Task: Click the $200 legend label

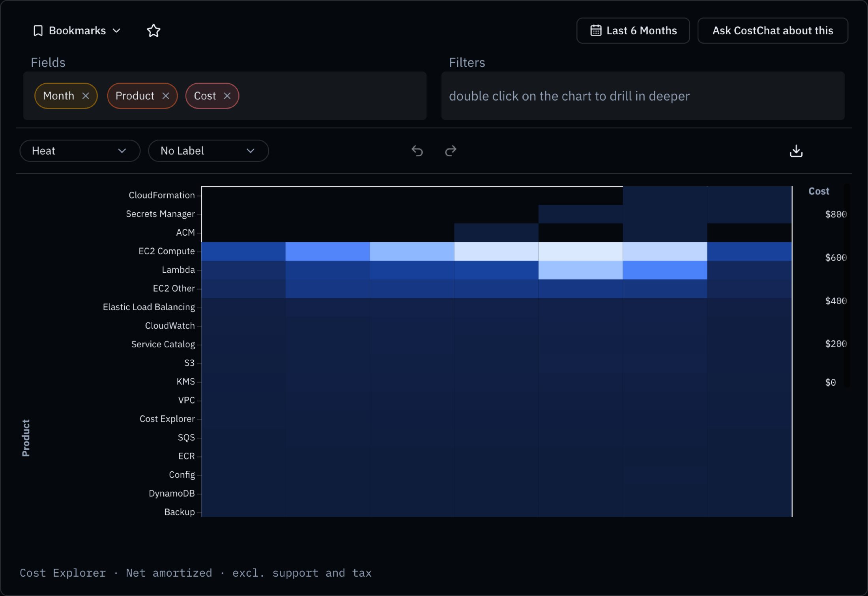Action: click(836, 344)
